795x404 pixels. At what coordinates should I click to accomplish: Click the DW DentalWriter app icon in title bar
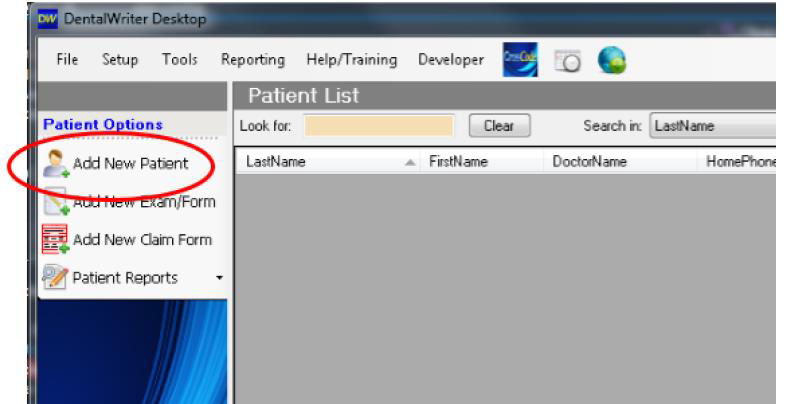coord(47,19)
